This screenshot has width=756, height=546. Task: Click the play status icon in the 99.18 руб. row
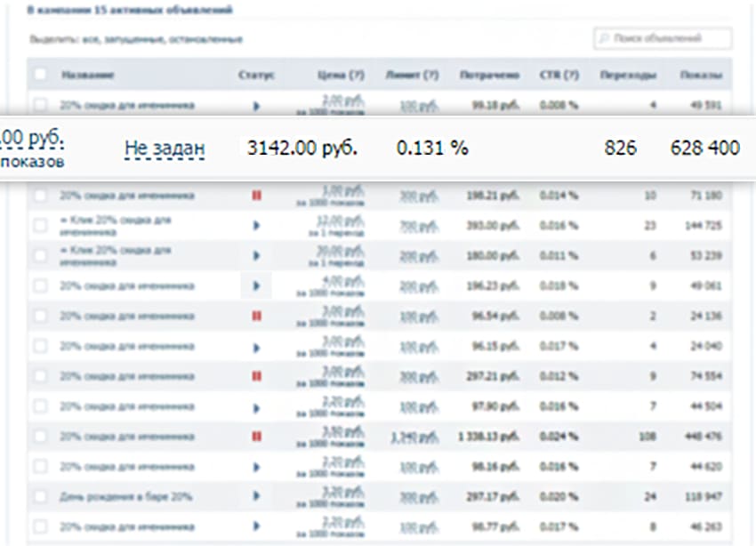pos(256,105)
